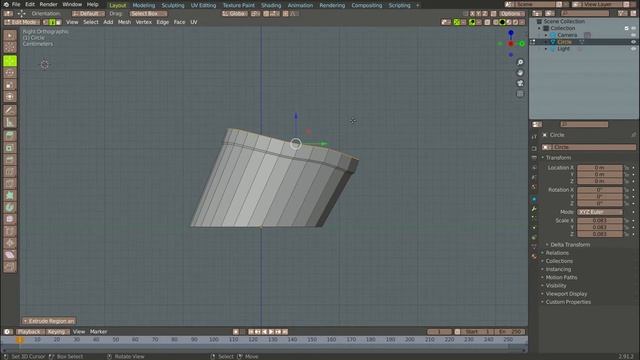This screenshot has width=640, height=360.
Task: Open the Modifier wrench properties tab
Action: pyautogui.click(x=534, y=209)
